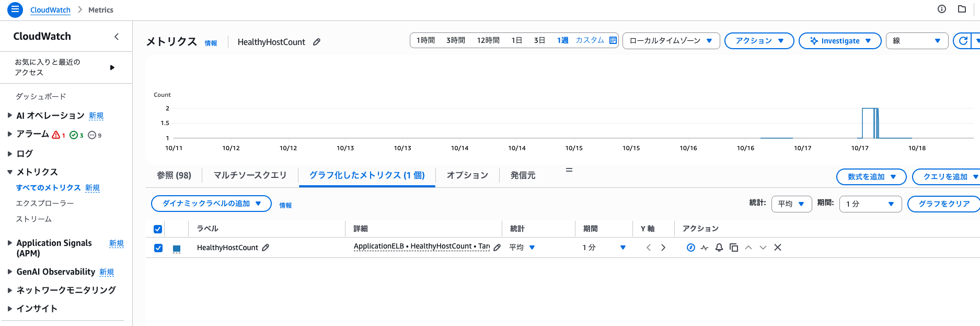Switch to the 参照 (98) tab
980x326 pixels.
click(174, 175)
